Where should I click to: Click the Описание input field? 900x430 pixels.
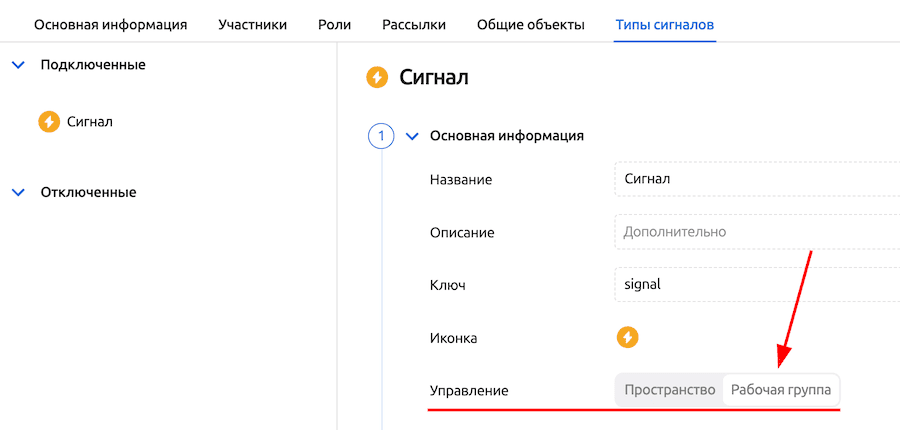pos(757,232)
